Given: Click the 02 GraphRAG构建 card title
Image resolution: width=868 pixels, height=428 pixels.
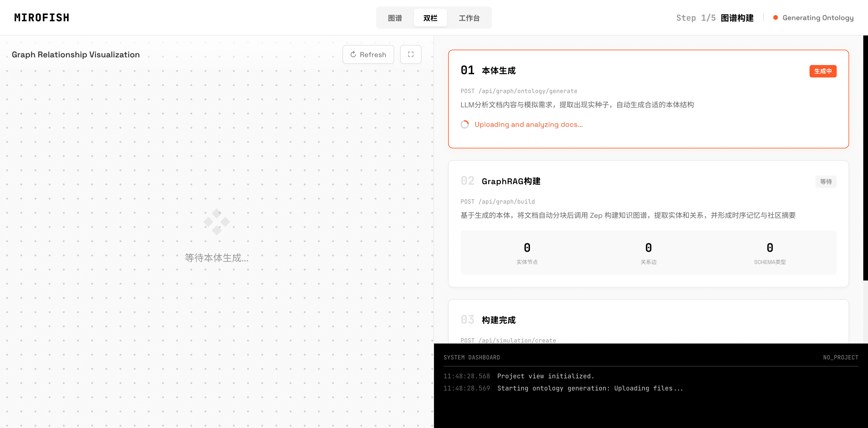Looking at the screenshot, I should [x=510, y=181].
